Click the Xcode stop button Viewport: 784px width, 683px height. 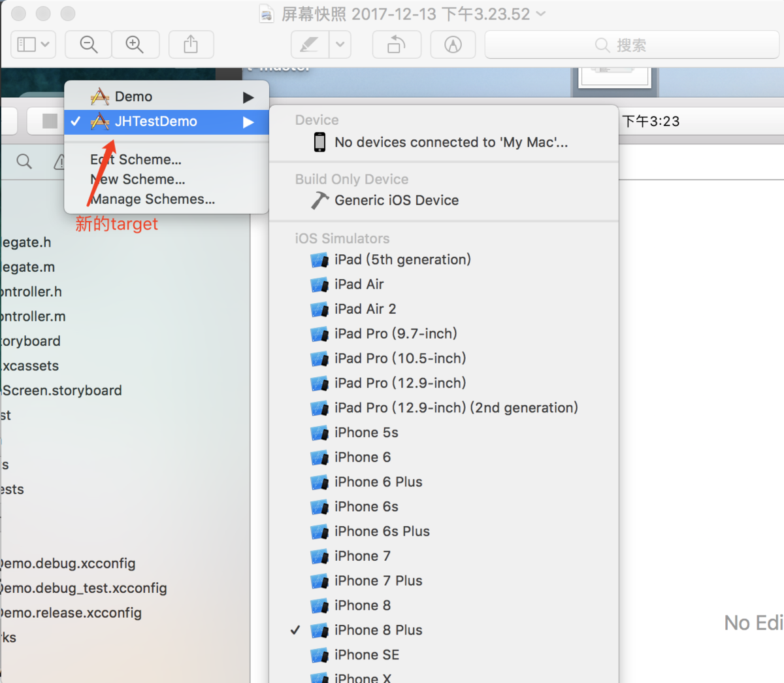(x=50, y=121)
